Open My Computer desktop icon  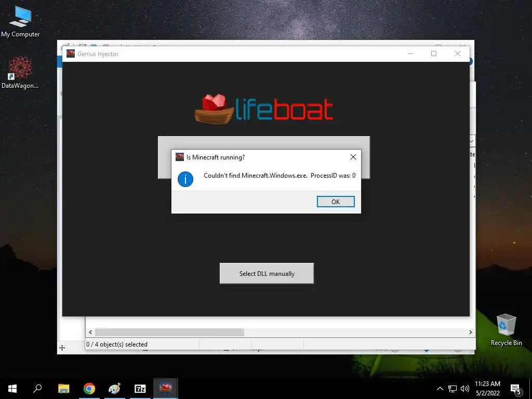[20, 22]
